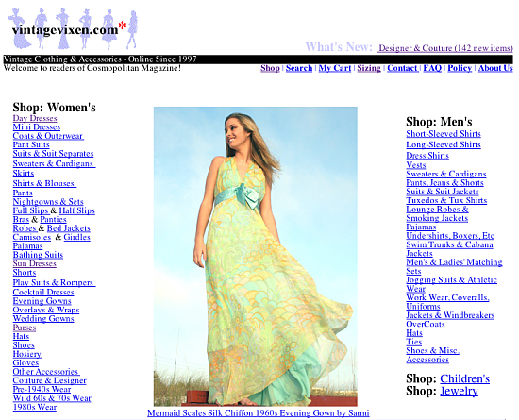Screen dimensions: 519x420
Task: Browse men's Dress Shirts
Action: point(427,156)
